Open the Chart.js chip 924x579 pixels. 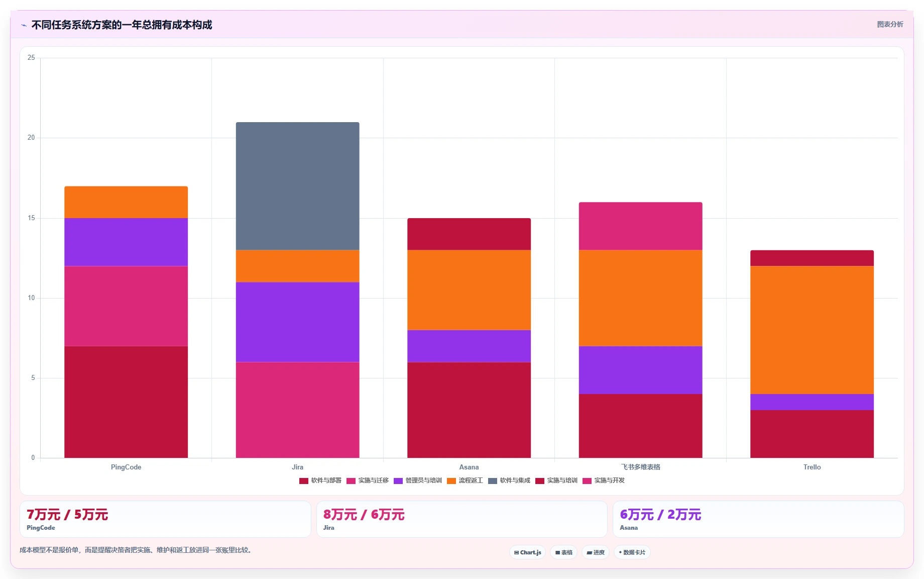pyautogui.click(x=528, y=552)
